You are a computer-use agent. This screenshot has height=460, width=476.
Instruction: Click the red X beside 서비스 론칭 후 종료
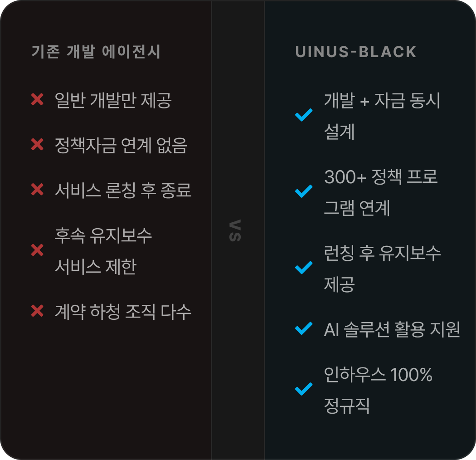37,190
